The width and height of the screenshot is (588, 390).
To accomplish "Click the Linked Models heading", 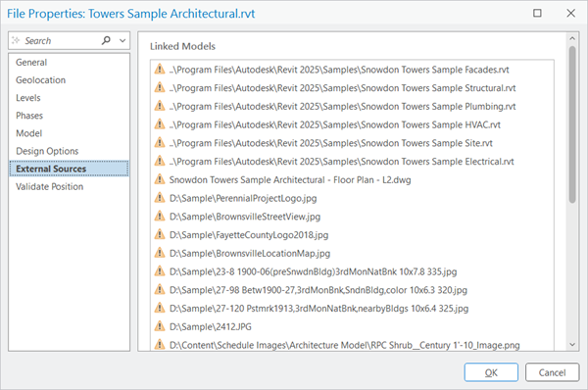I will coord(182,46).
